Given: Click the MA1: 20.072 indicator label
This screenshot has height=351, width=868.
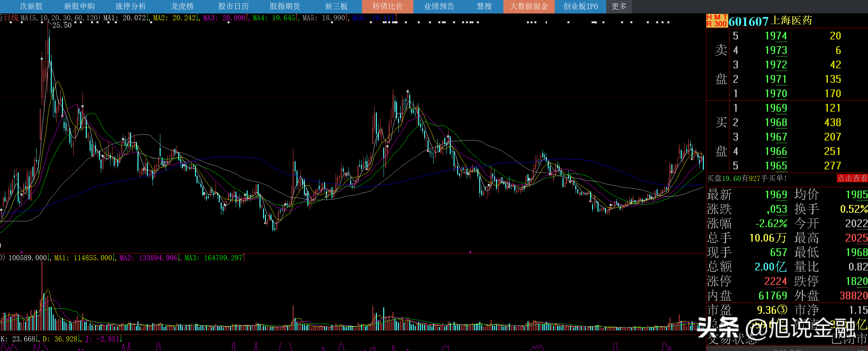Looking at the screenshot, I should click(x=125, y=18).
